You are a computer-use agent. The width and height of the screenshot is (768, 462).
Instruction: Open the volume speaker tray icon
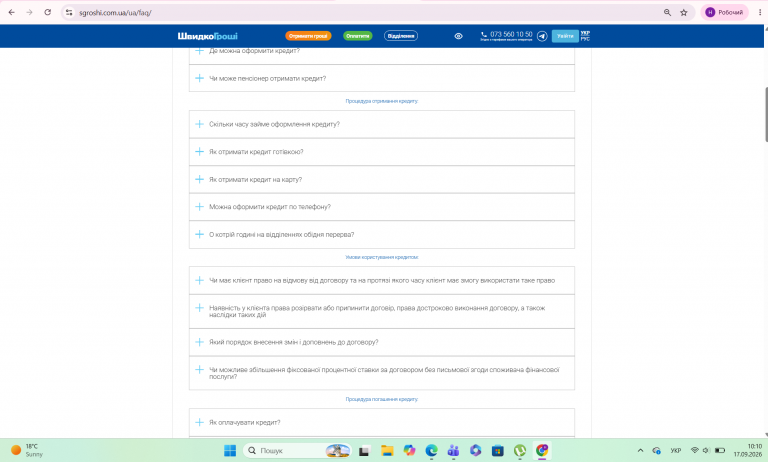[x=706, y=450]
